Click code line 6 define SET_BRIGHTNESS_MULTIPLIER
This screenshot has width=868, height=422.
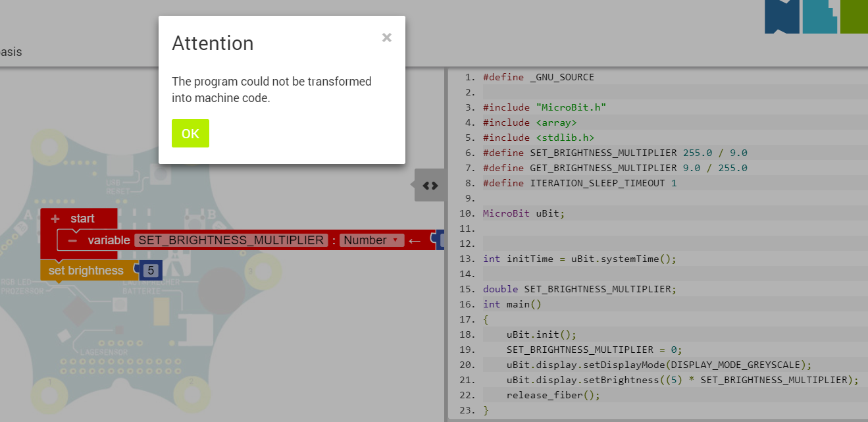(x=615, y=153)
